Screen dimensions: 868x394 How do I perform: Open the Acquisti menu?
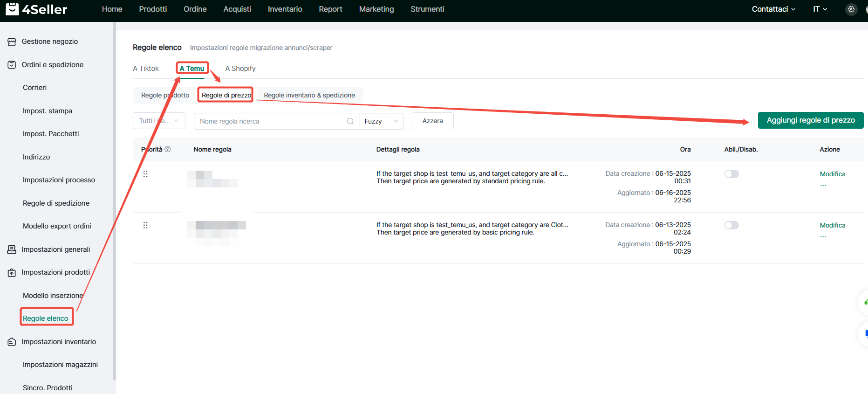tap(237, 9)
